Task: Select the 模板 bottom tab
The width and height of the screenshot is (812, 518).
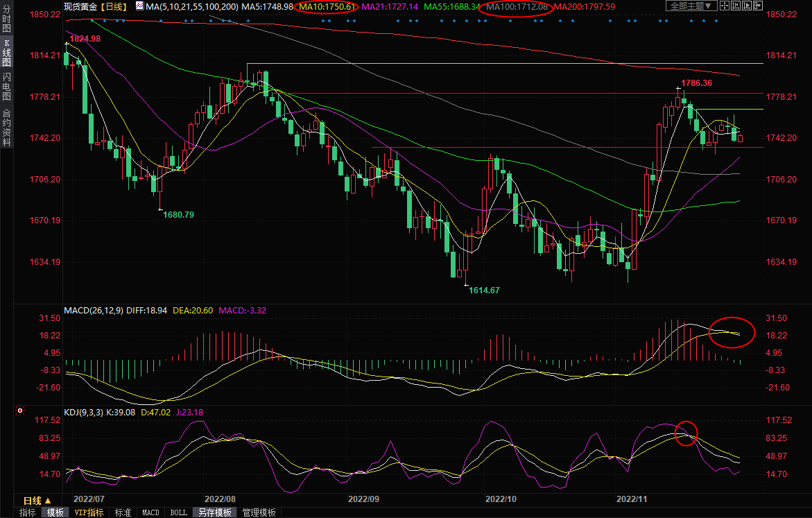Action: click(55, 512)
